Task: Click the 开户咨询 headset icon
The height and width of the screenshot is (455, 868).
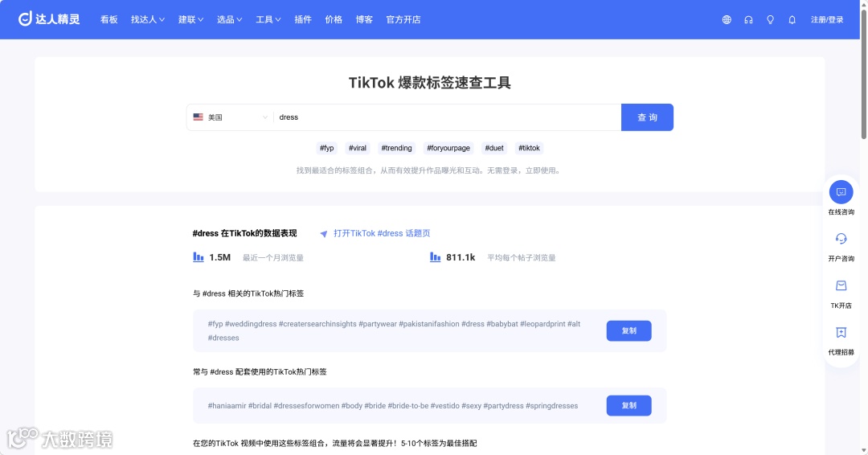Action: point(841,239)
